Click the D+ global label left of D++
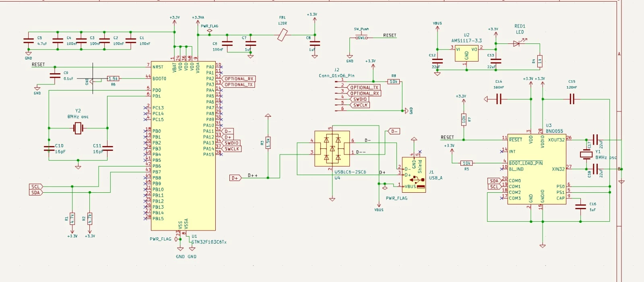 pos(235,178)
